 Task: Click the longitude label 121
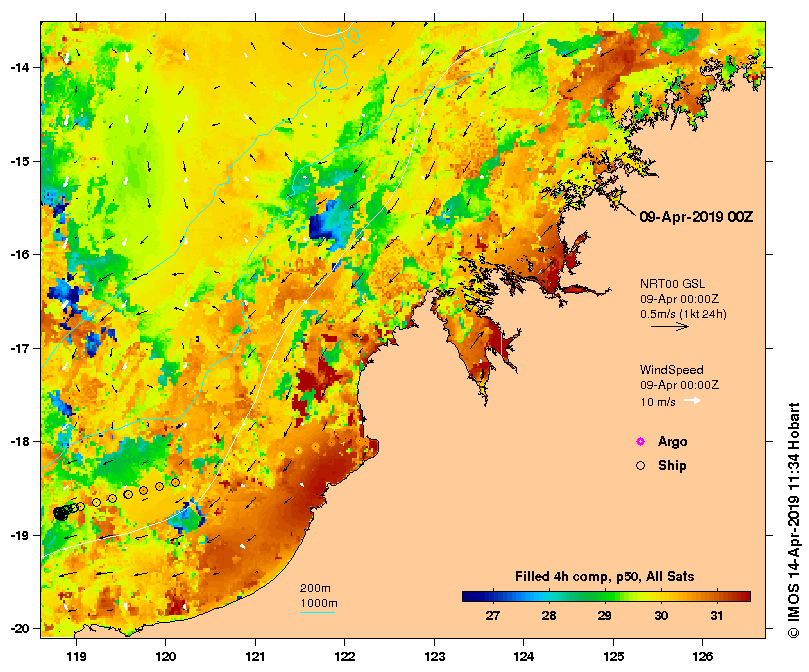pyautogui.click(x=255, y=657)
